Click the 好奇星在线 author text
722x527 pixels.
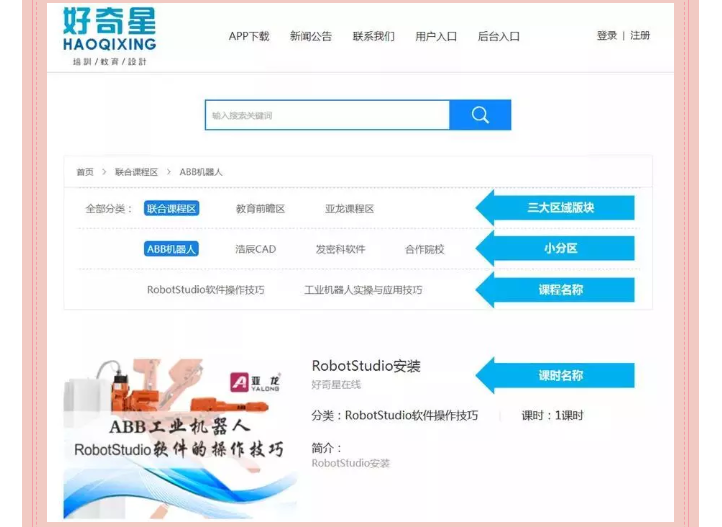click(336, 385)
